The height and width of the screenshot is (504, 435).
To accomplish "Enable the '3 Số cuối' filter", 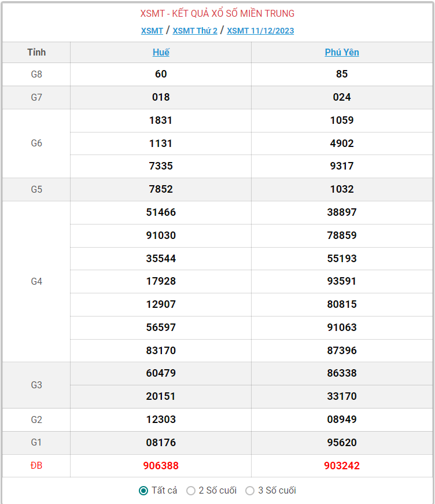I will click(x=250, y=491).
